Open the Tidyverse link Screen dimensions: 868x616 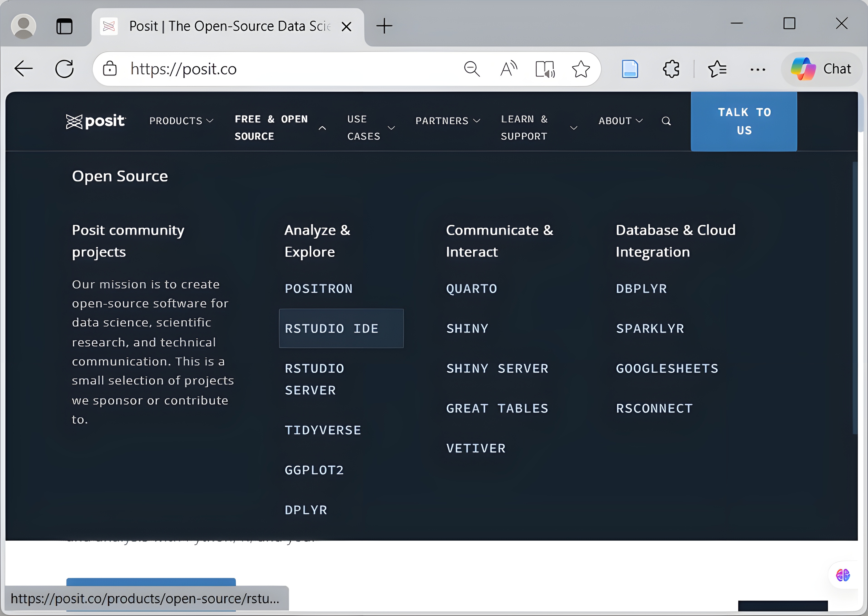click(323, 430)
